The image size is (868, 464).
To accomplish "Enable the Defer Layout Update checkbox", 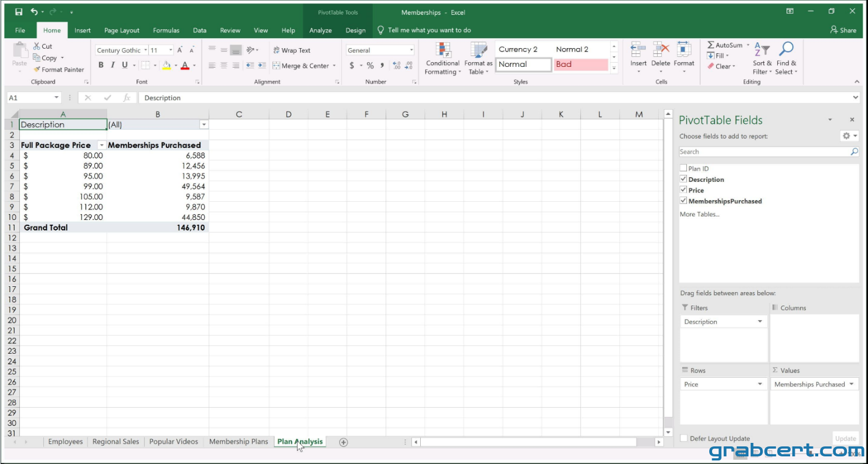I will (x=683, y=438).
